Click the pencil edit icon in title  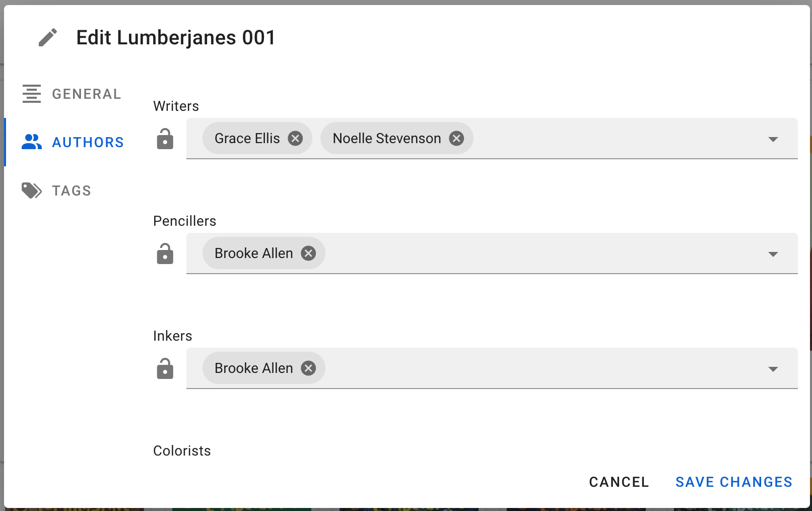pyautogui.click(x=48, y=38)
